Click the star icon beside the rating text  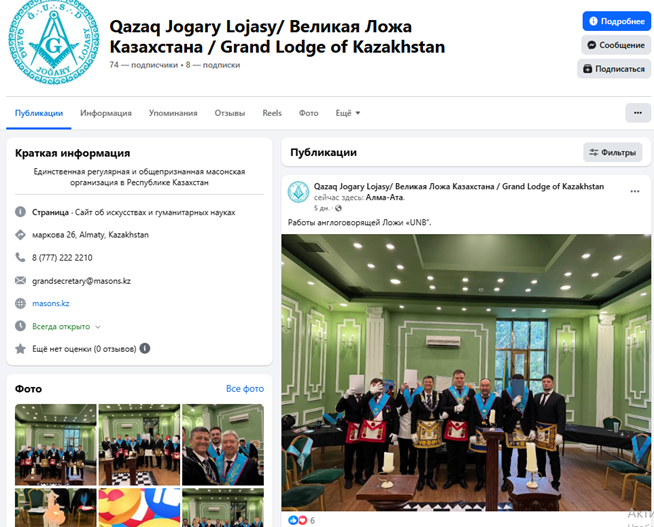[x=20, y=349]
